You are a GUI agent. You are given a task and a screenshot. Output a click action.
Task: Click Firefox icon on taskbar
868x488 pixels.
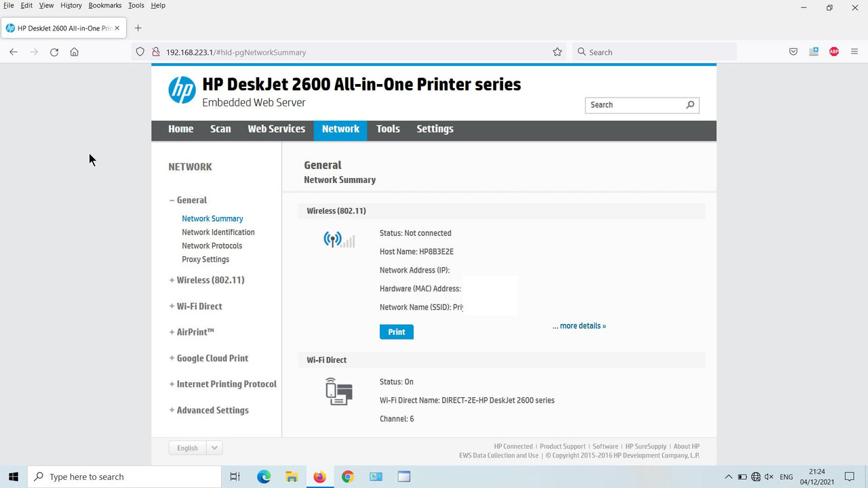point(319,476)
